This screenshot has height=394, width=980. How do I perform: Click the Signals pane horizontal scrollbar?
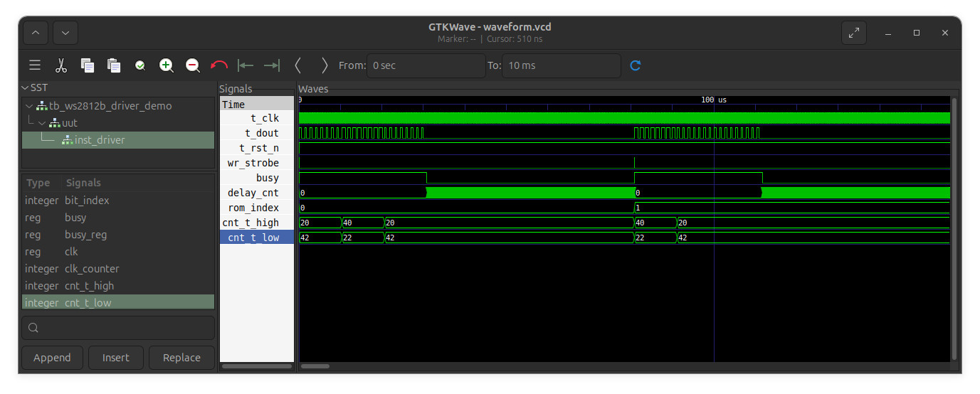257,366
